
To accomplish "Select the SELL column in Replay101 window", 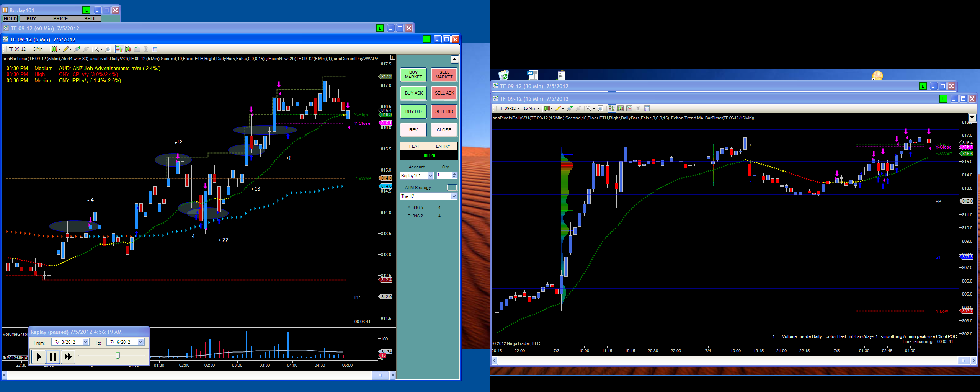I will (x=90, y=18).
